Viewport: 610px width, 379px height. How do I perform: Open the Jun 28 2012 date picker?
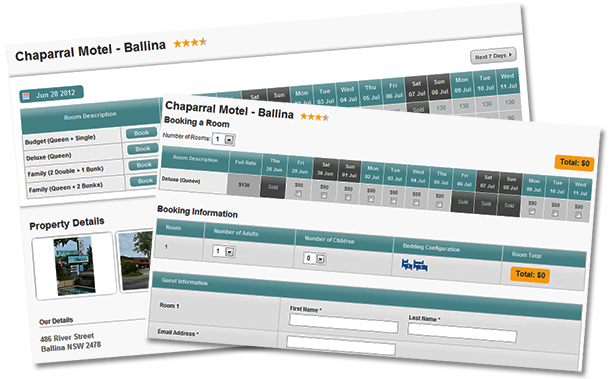pos(51,94)
